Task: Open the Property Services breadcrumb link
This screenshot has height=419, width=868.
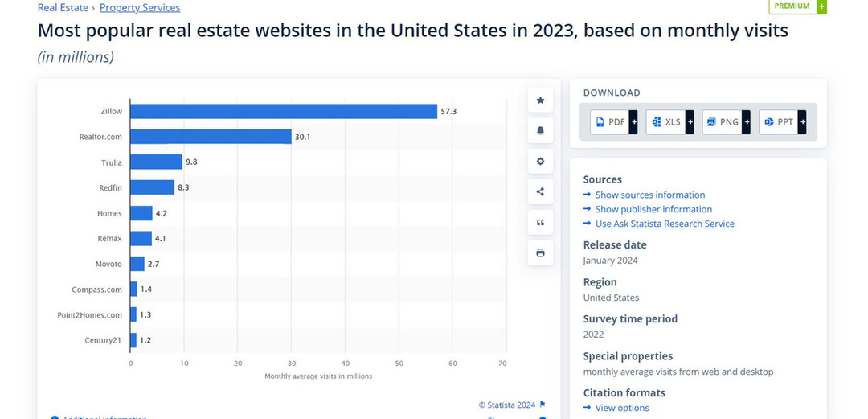Action: pos(140,8)
